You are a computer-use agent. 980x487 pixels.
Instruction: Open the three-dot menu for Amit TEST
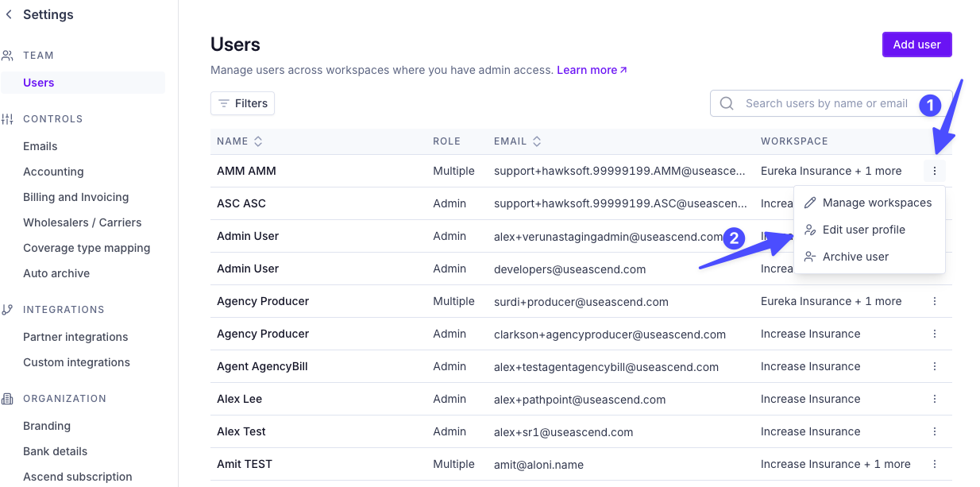pyautogui.click(x=935, y=464)
